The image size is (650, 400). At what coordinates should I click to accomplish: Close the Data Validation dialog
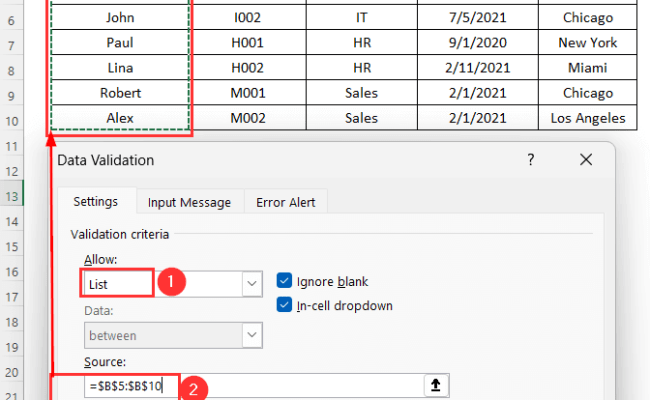[586, 160]
